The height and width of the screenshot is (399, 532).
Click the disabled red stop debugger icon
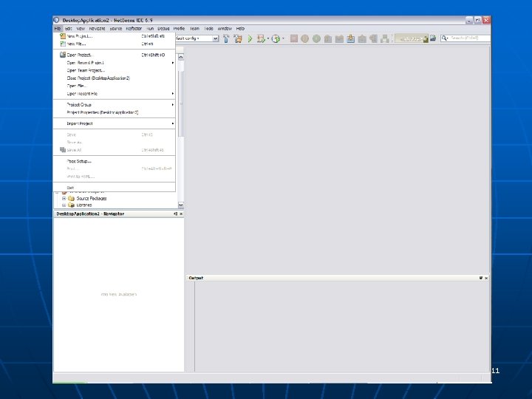[x=294, y=38]
